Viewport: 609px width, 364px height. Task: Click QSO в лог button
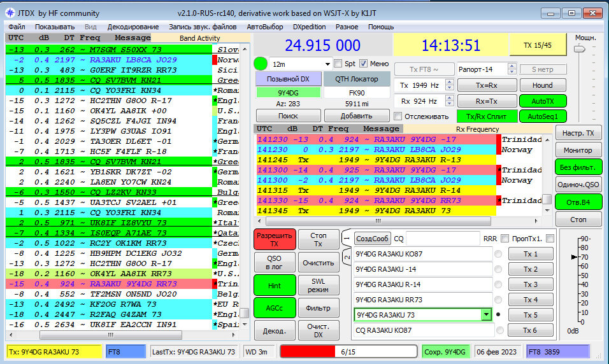click(x=274, y=263)
